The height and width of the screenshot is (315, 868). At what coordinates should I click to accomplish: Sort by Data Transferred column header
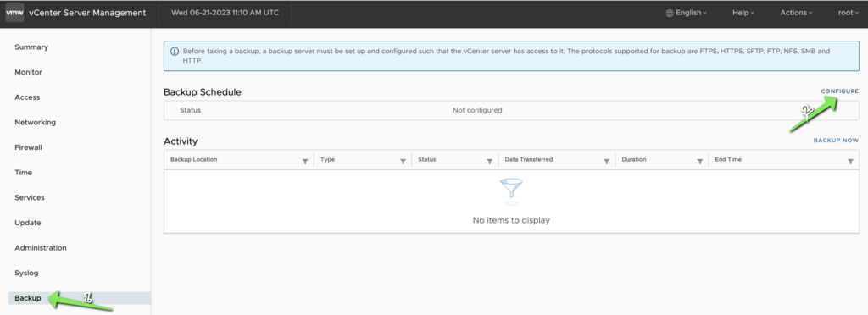529,160
